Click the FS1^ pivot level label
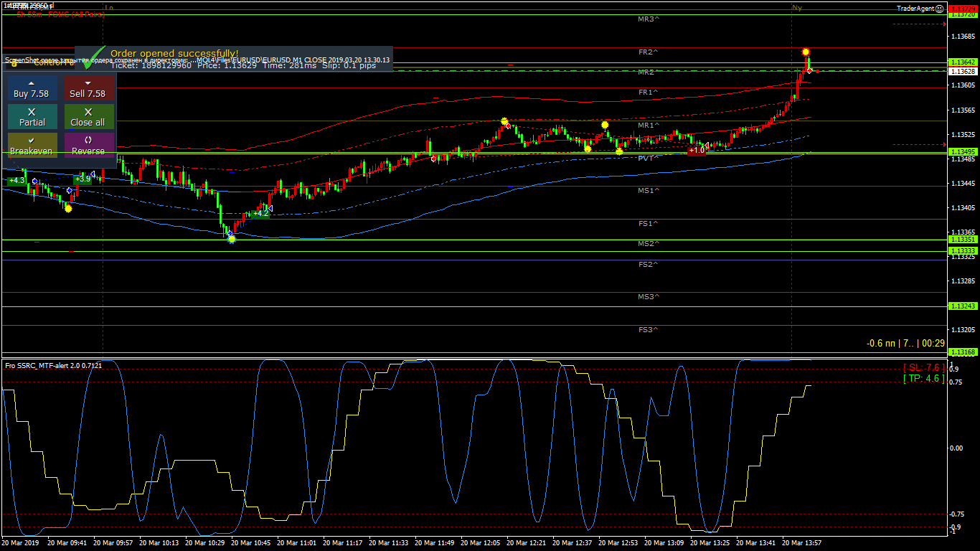Screen dimensions: 980x551 pyautogui.click(x=649, y=224)
